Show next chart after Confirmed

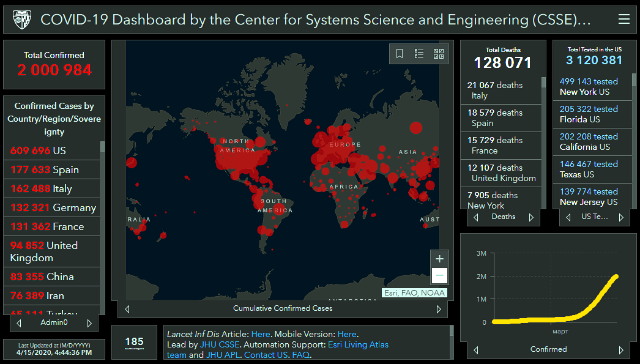click(621, 350)
